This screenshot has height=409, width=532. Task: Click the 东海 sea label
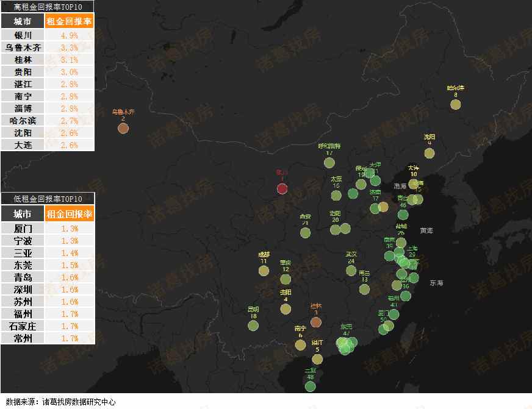click(x=436, y=283)
